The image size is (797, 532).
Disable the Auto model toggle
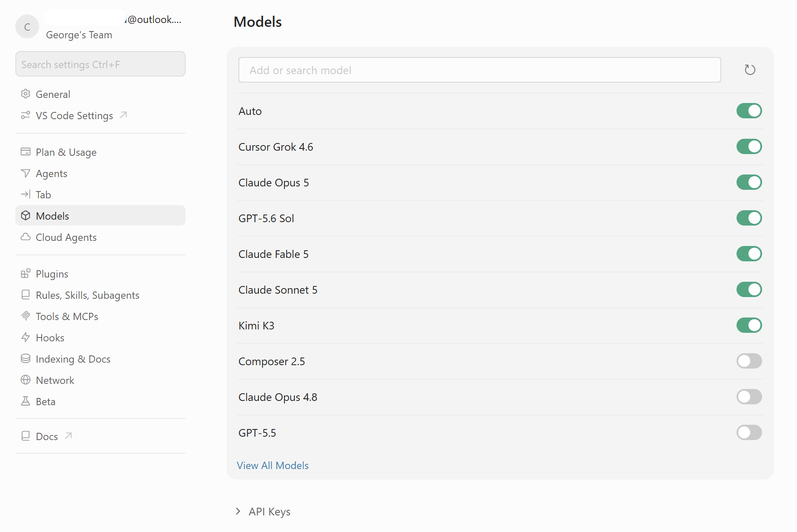[x=749, y=111]
